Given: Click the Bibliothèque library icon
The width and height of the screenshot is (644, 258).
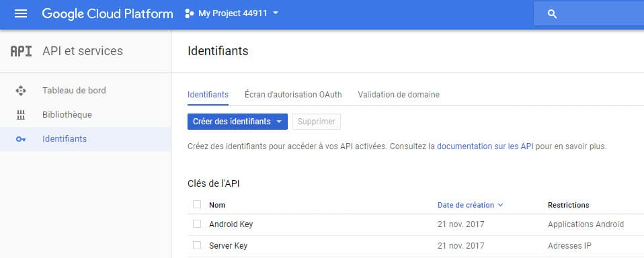Looking at the screenshot, I should pyautogui.click(x=21, y=115).
